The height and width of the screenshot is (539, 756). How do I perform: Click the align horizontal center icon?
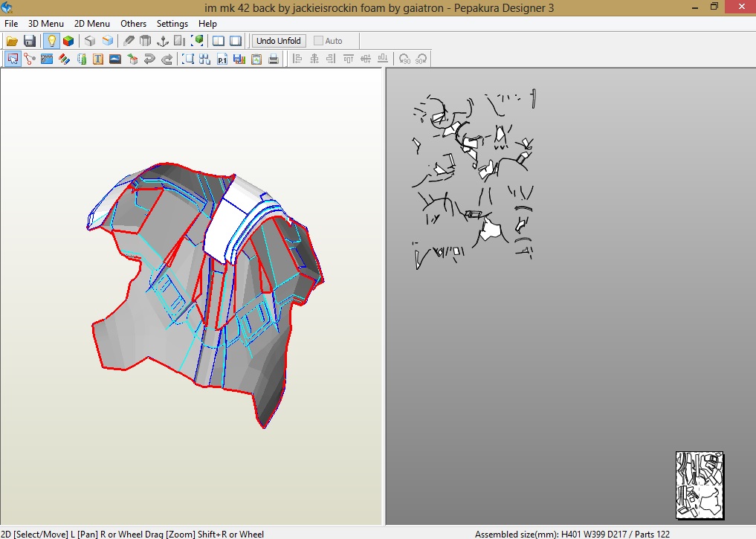(314, 59)
